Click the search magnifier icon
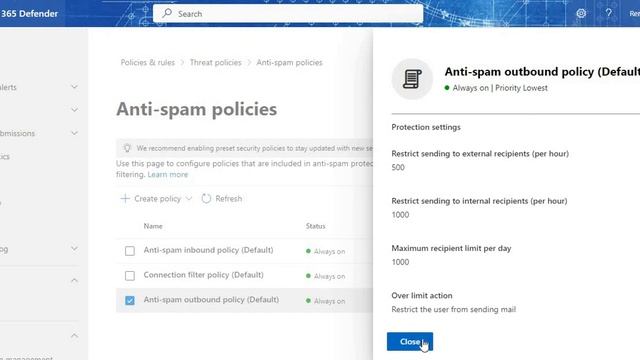 [167, 13]
